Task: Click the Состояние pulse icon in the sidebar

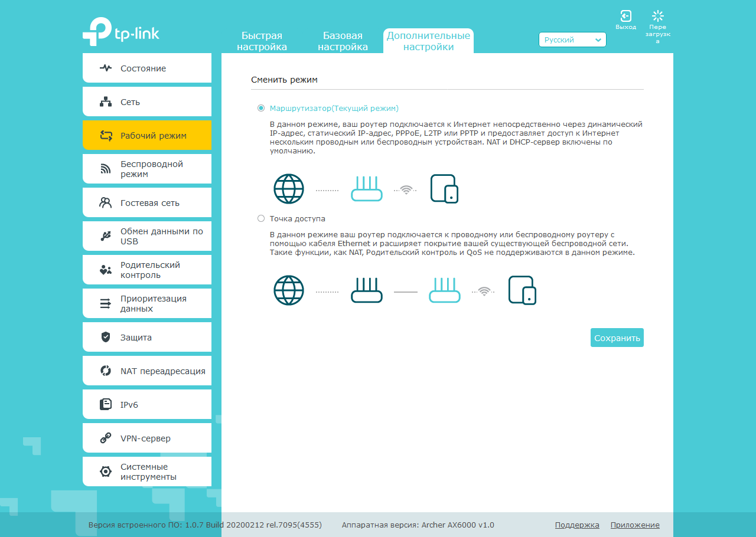Action: click(x=106, y=68)
